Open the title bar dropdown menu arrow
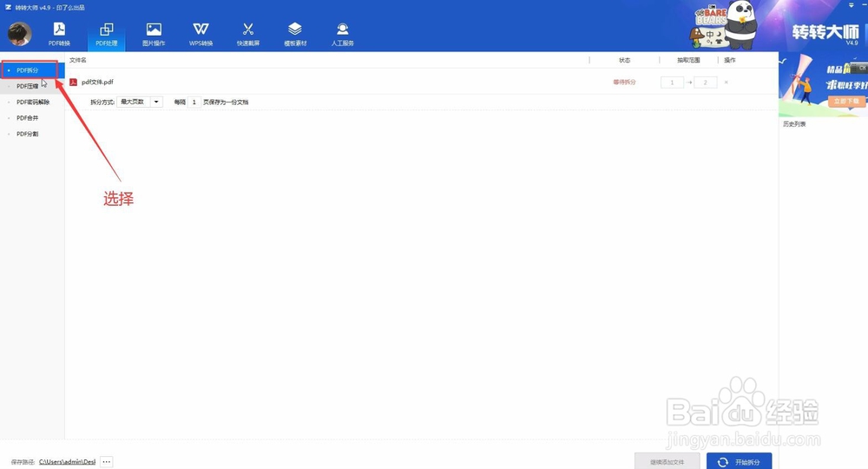The width and height of the screenshot is (868, 469). pos(852,5)
